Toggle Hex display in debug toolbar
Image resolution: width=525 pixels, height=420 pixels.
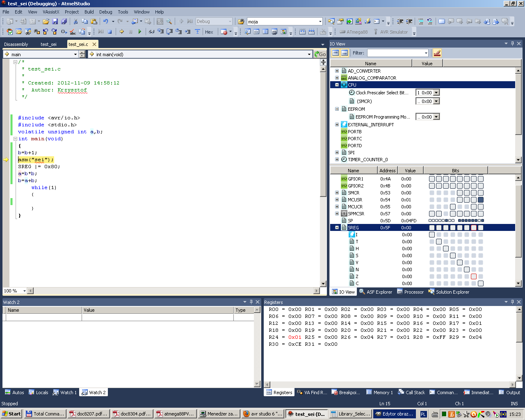(209, 32)
